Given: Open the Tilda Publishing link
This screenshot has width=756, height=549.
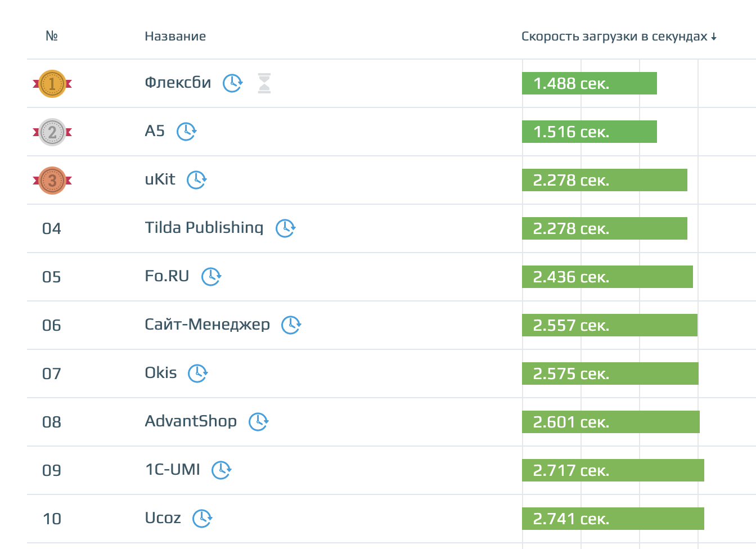Looking at the screenshot, I should pyautogui.click(x=204, y=228).
